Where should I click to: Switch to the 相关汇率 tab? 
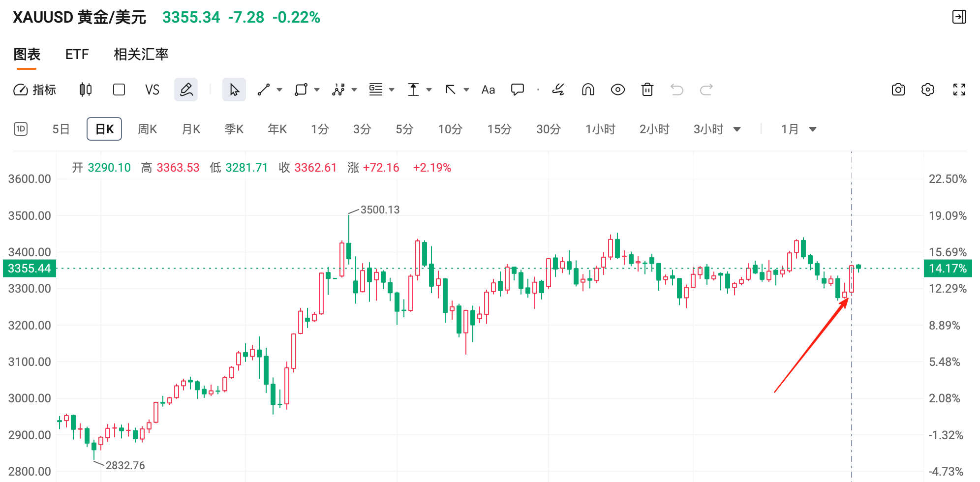tap(141, 54)
